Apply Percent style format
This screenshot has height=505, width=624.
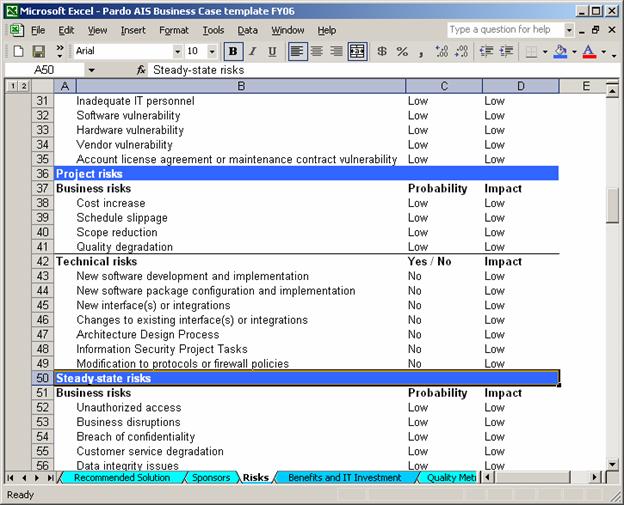click(402, 51)
